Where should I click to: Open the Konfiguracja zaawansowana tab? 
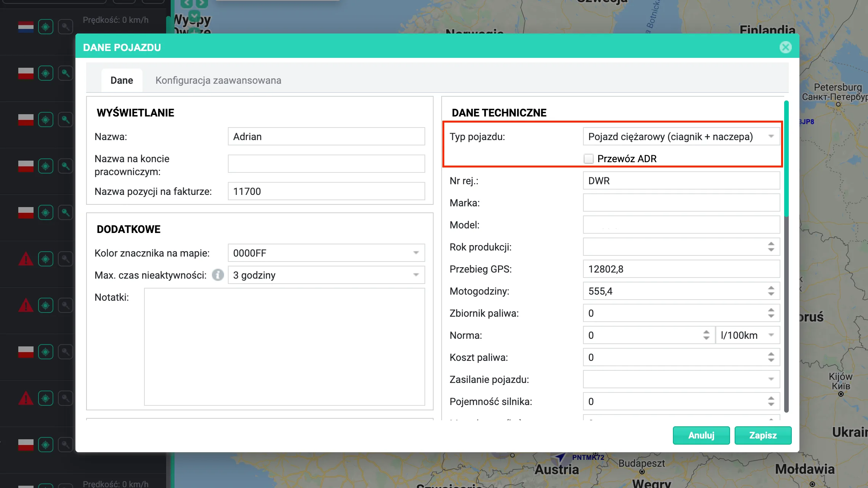(218, 80)
